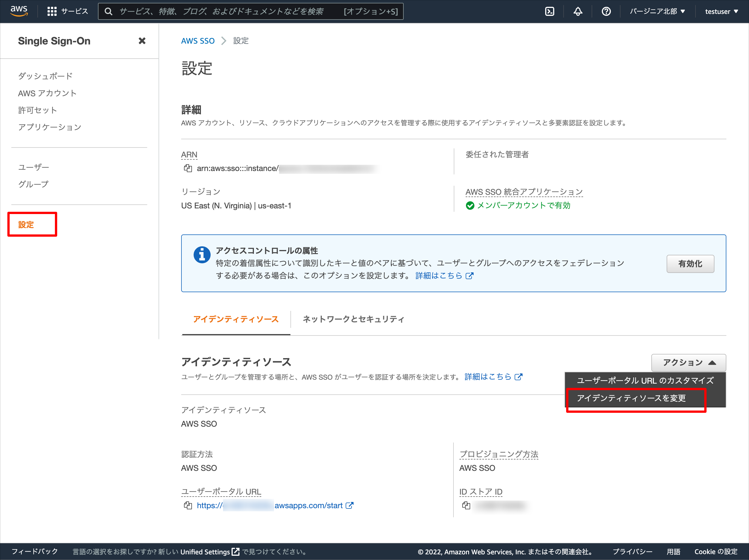Open the help question mark icon
749x560 pixels.
(x=606, y=12)
